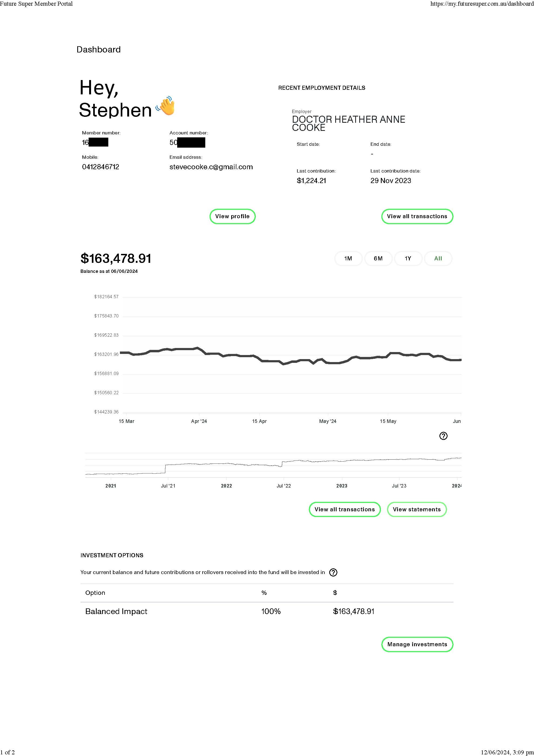Click the May '24 point on balance chart
The width and height of the screenshot is (534, 756).
click(328, 363)
